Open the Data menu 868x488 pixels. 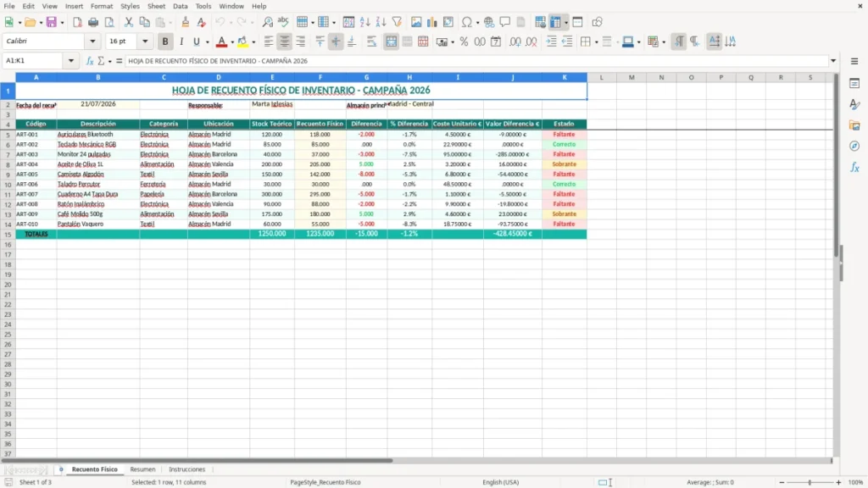[180, 6]
